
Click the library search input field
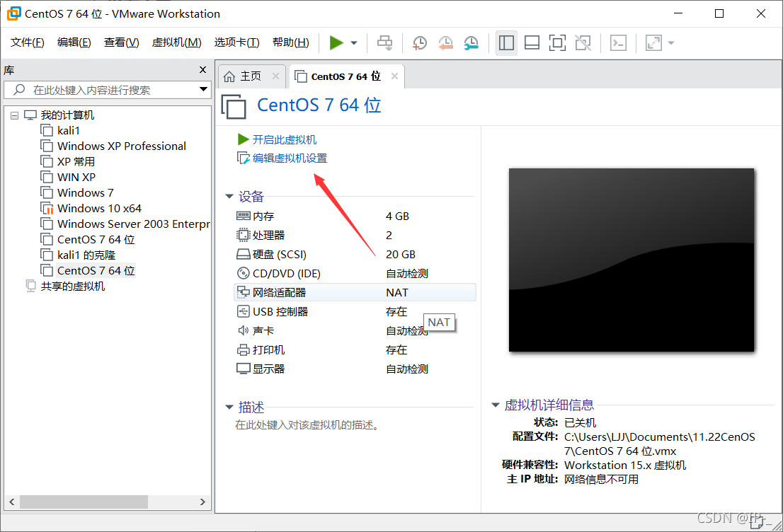pyautogui.click(x=108, y=90)
